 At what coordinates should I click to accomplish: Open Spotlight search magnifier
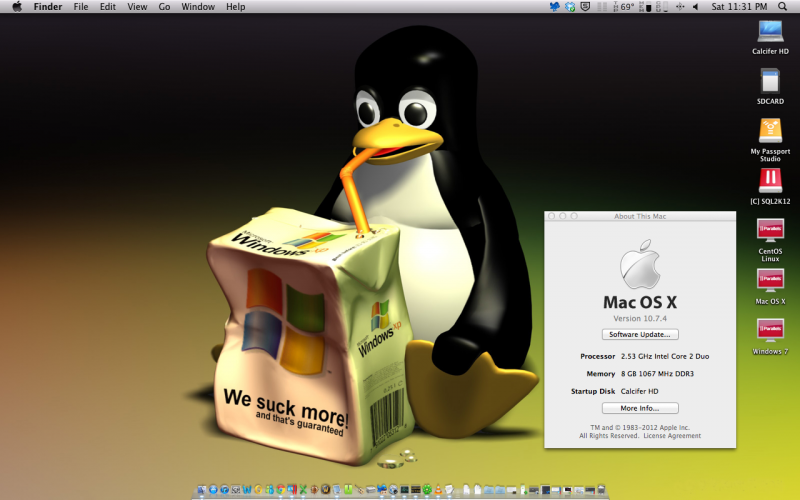coord(783,7)
